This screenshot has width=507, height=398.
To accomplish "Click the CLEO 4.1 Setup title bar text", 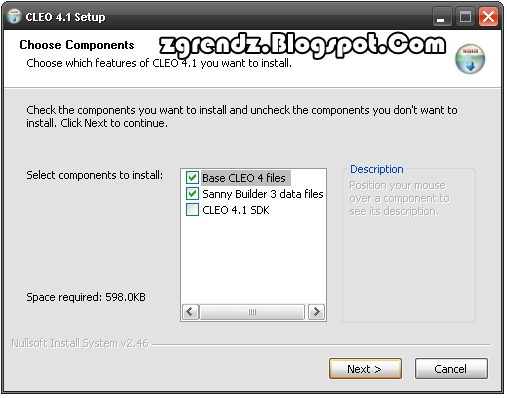I will click(65, 17).
